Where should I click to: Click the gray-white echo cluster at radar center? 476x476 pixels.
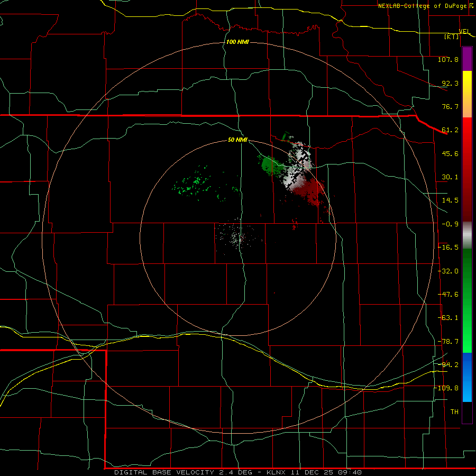click(x=237, y=237)
